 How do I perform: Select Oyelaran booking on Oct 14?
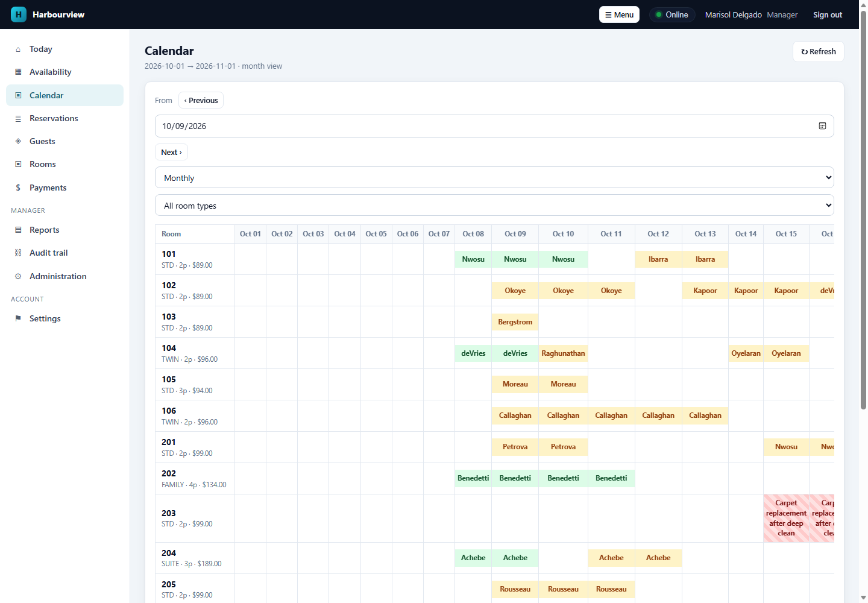point(746,353)
